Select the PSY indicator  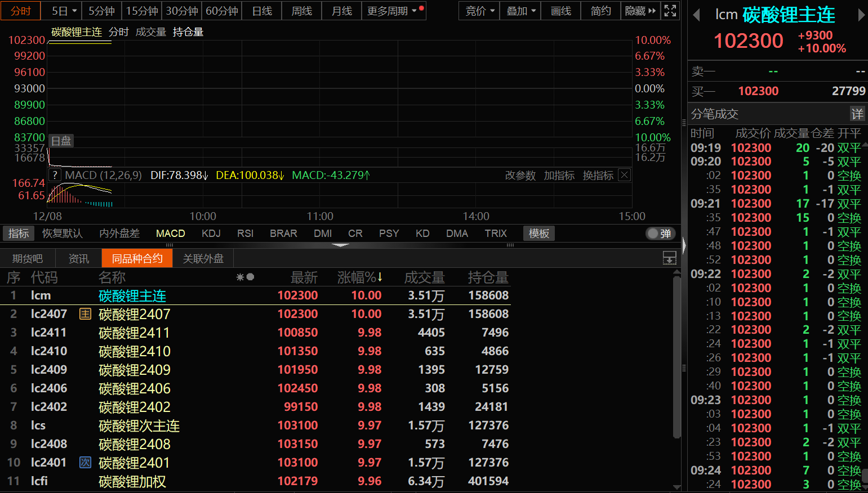pos(389,234)
